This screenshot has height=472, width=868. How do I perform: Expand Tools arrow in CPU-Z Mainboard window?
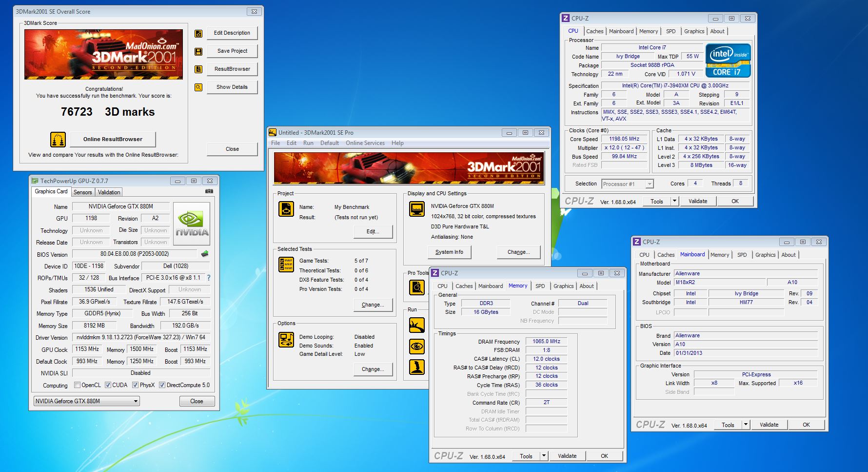tap(746, 425)
